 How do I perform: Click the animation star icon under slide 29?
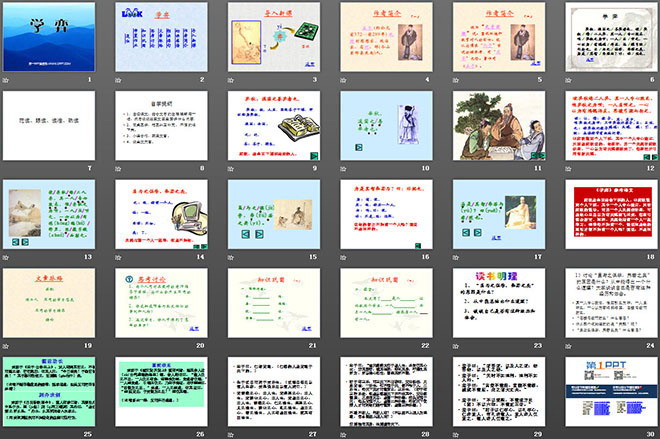pos(456,434)
